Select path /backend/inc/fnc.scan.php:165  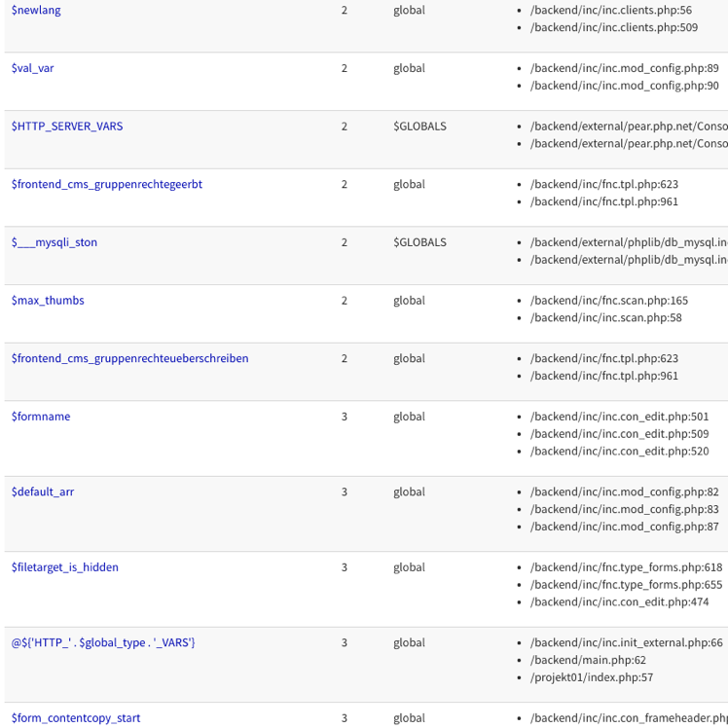[x=609, y=301]
